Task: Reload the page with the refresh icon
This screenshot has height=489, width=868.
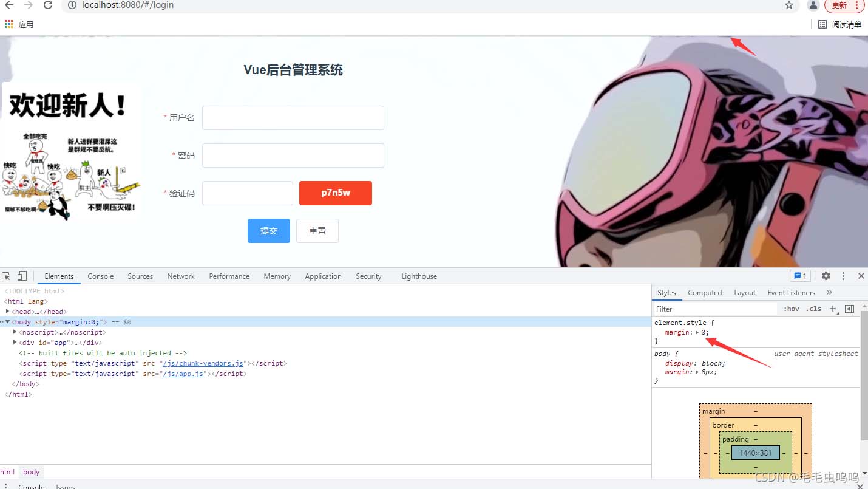Action: [48, 5]
